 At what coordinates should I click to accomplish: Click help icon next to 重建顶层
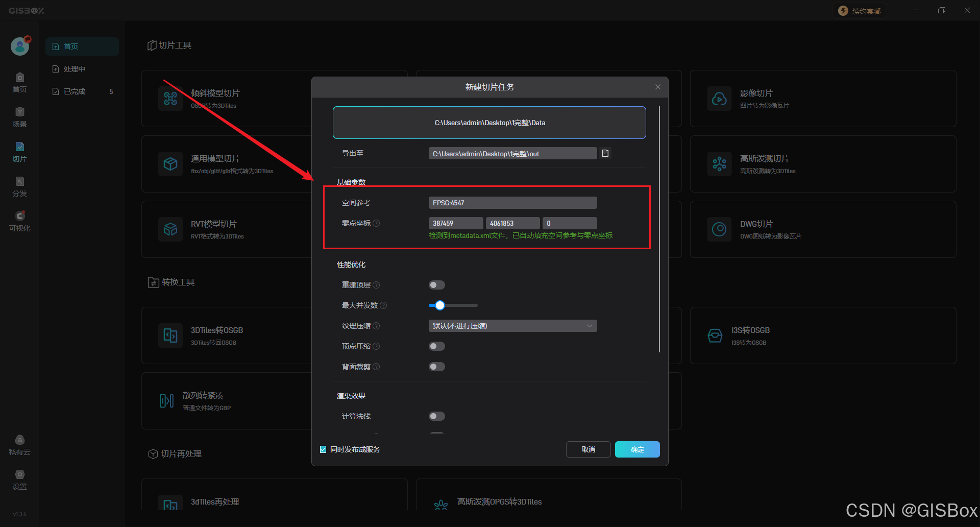376,285
